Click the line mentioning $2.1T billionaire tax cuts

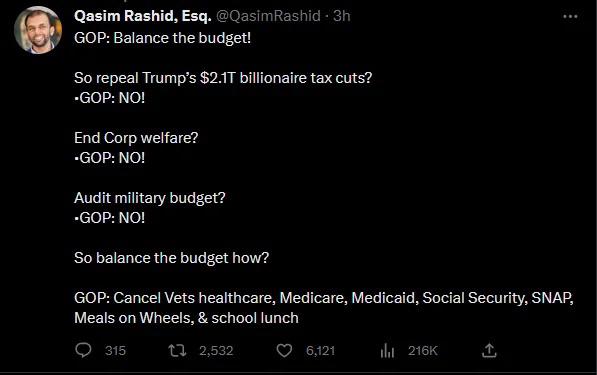point(223,78)
